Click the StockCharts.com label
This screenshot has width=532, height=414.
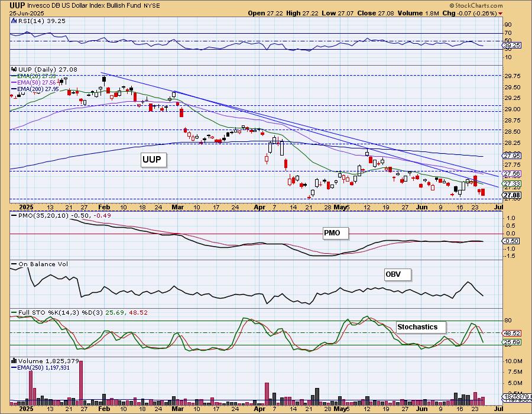pyautogui.click(x=476, y=5)
